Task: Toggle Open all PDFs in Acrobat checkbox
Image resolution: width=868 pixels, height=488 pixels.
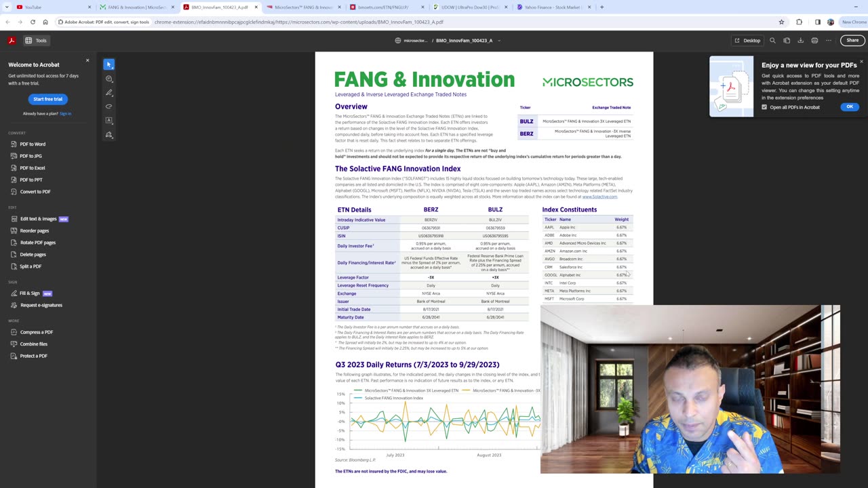Action: (x=764, y=107)
